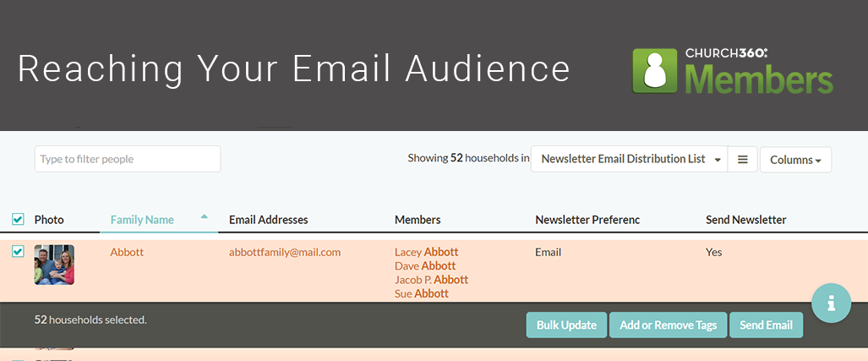868x361 pixels.
Task: Open the Abbott family link
Action: [x=127, y=252]
